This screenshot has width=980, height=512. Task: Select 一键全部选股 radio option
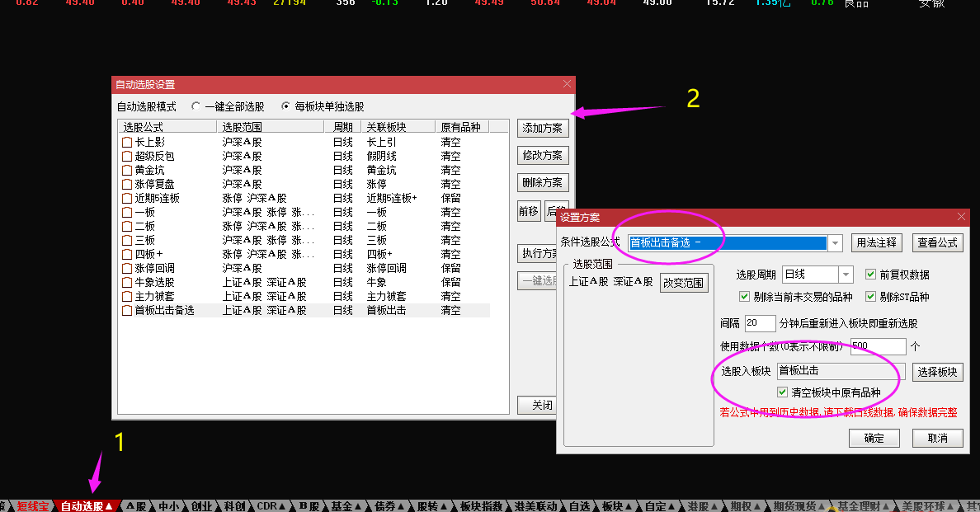(196, 106)
